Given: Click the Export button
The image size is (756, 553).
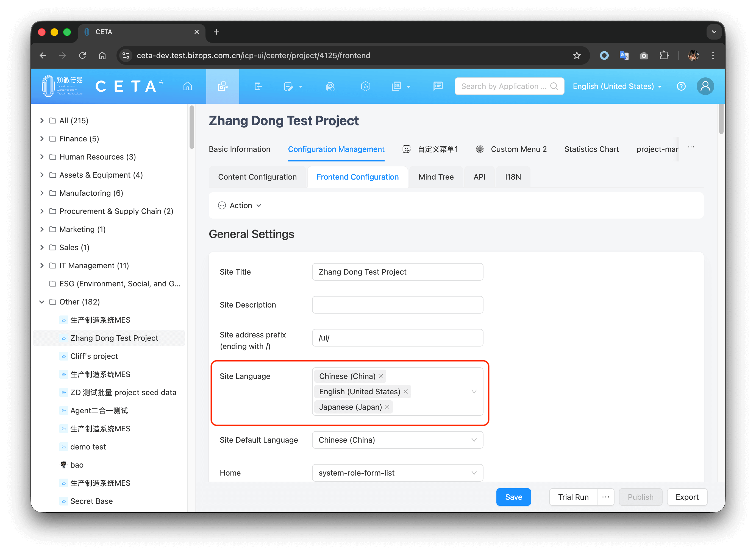Looking at the screenshot, I should pyautogui.click(x=687, y=497).
